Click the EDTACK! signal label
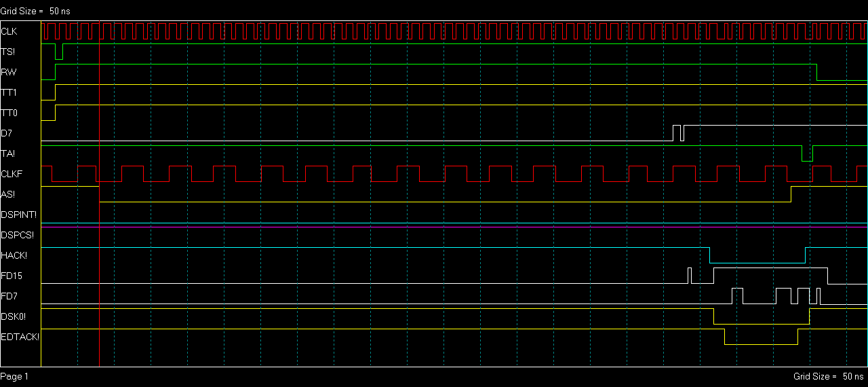 [20, 337]
